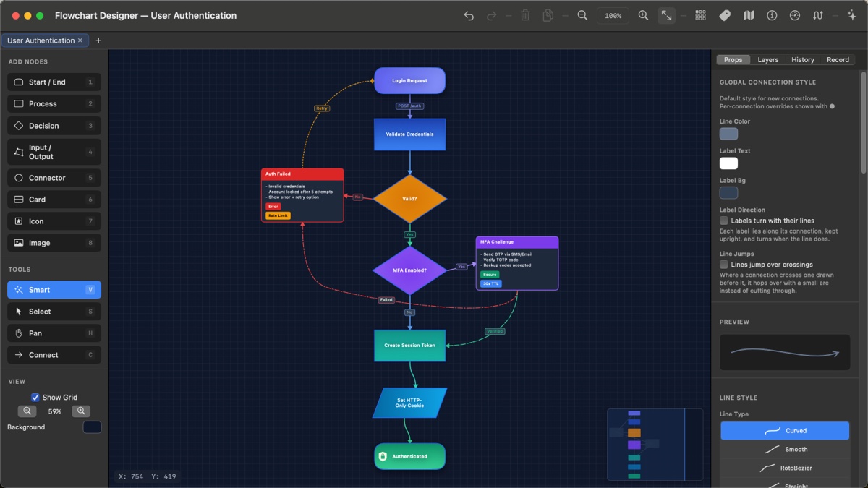Add an Input / Output node
This screenshot has height=488, width=868.
tap(54, 152)
